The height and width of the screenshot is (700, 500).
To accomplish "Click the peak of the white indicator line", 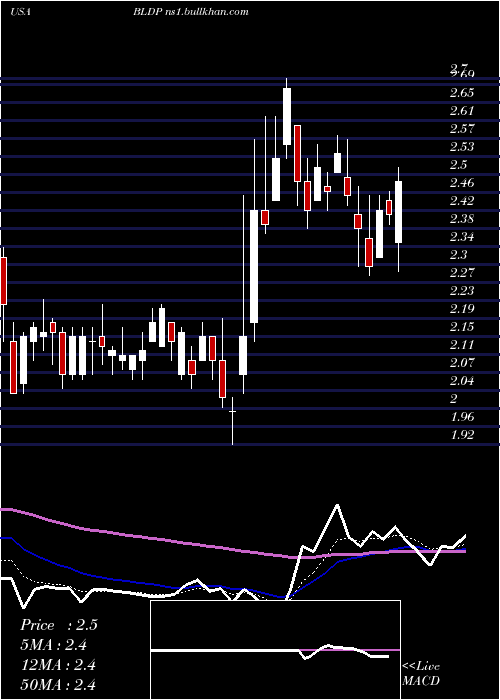I will [337, 506].
